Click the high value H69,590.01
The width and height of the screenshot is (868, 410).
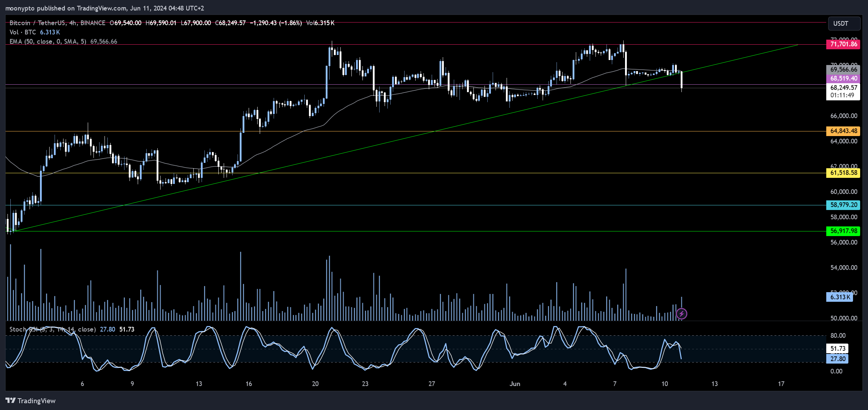point(161,23)
